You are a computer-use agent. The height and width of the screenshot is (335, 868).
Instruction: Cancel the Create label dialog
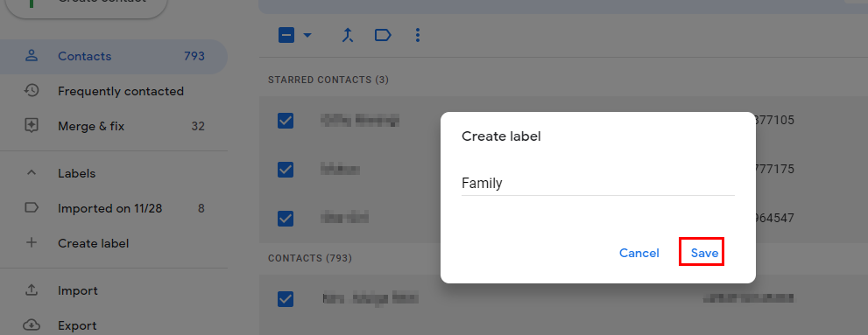tap(639, 253)
